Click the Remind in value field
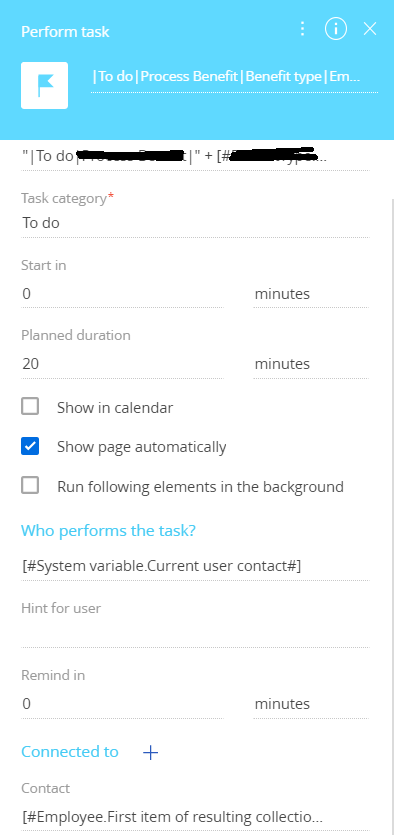This screenshot has height=835, width=394. point(122,704)
